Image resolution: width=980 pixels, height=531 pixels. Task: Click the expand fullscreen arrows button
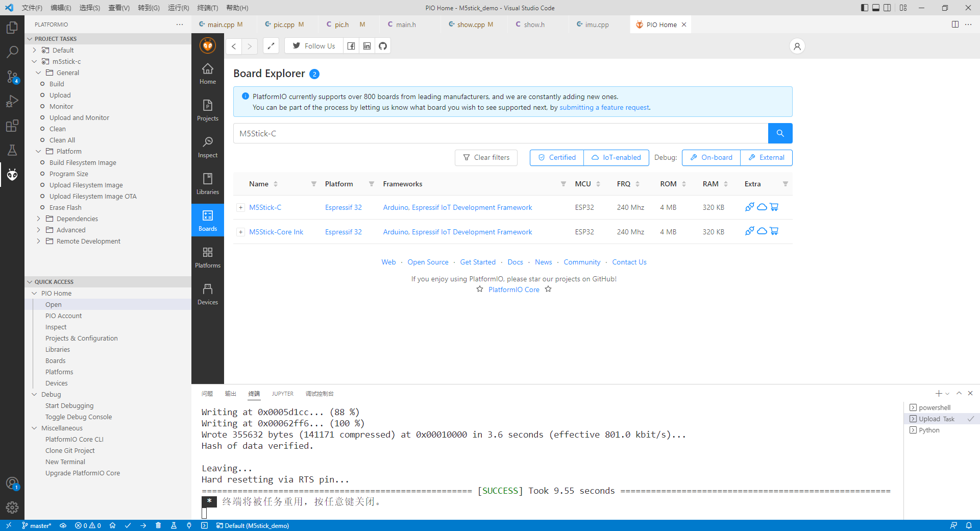pos(271,46)
